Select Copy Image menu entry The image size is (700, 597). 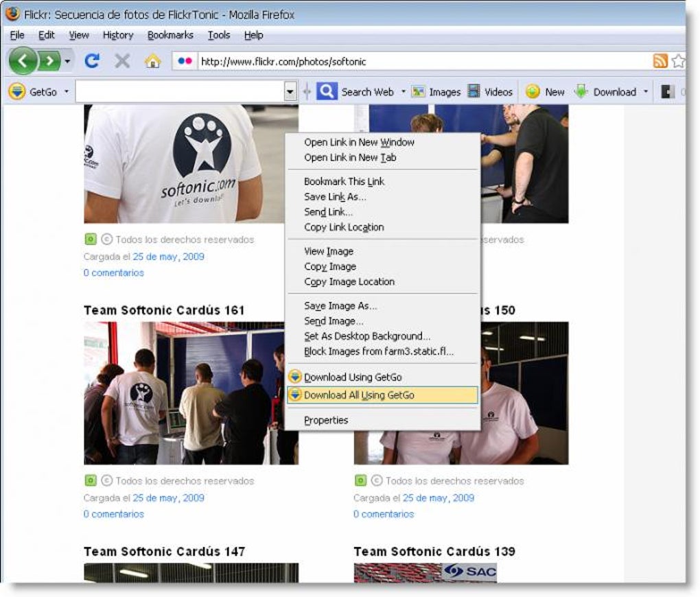tap(382, 266)
